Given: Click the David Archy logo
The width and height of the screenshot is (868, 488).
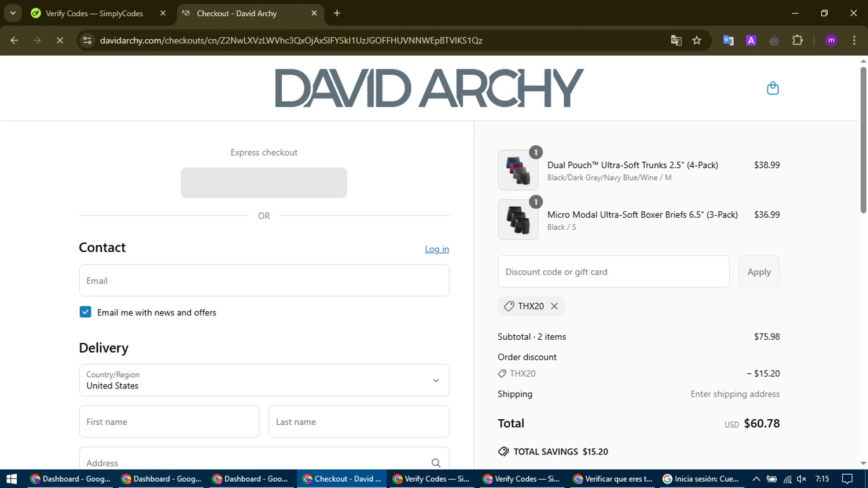Looking at the screenshot, I should coord(429,88).
